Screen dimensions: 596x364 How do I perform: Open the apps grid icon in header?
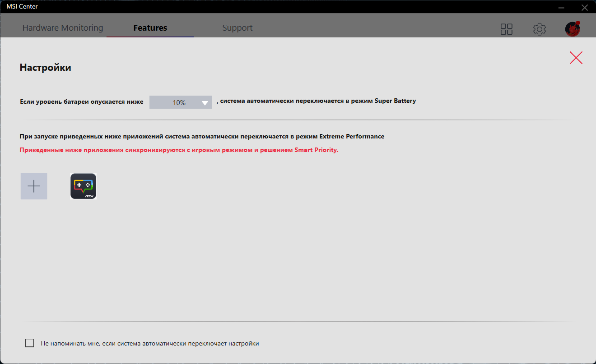(507, 29)
